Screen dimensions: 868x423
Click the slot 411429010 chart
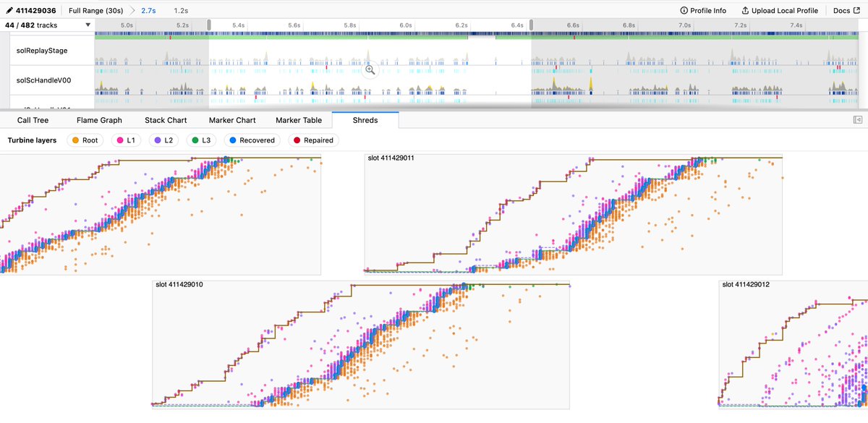click(361, 345)
